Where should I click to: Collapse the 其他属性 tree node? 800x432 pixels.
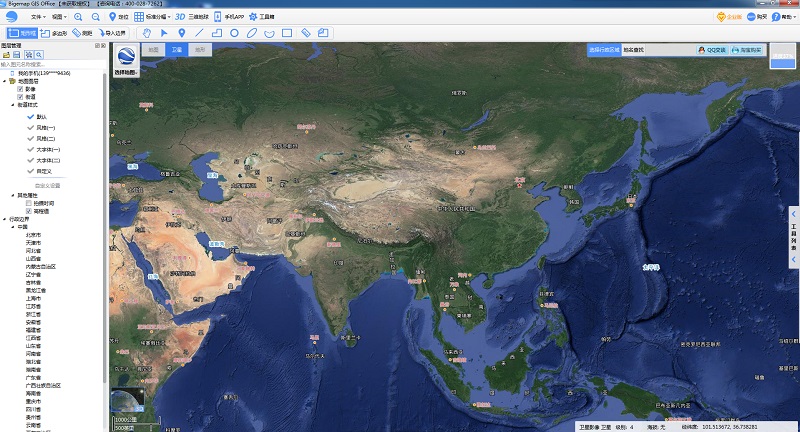pos(13,195)
